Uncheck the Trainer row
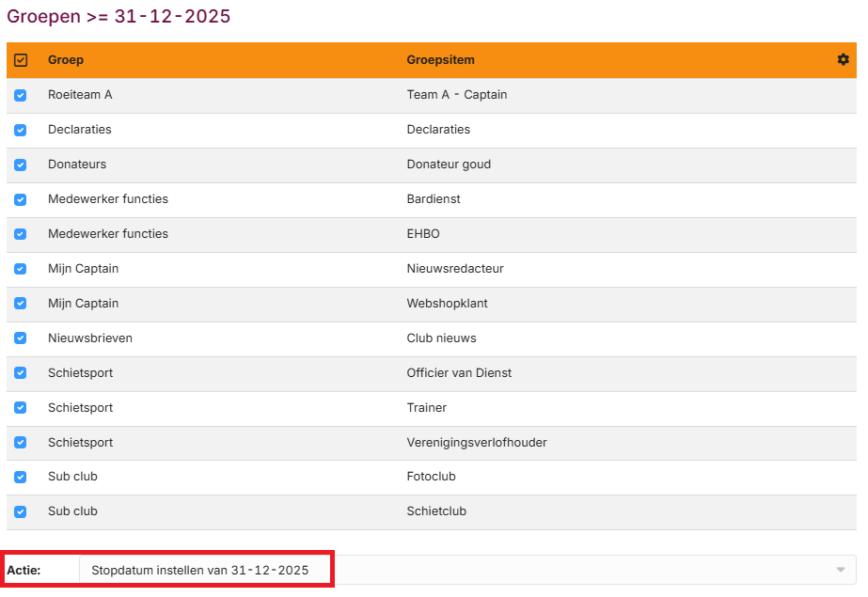Image resolution: width=868 pixels, height=597 pixels. [20, 408]
